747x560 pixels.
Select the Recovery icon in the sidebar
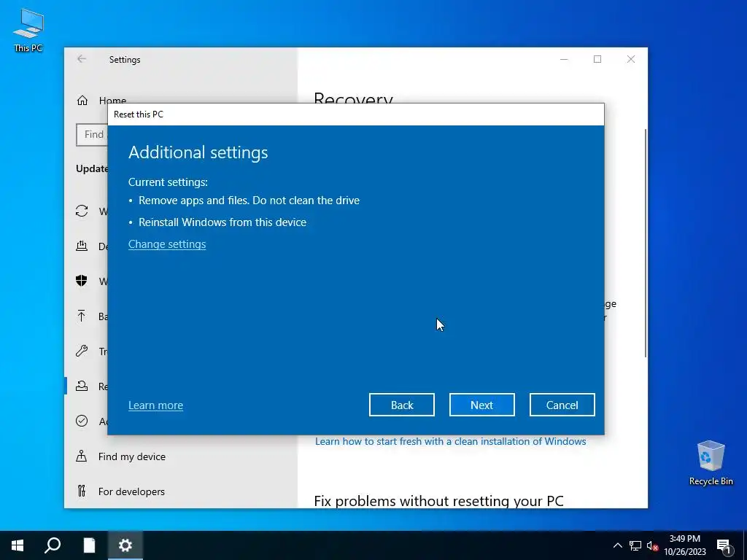point(82,386)
